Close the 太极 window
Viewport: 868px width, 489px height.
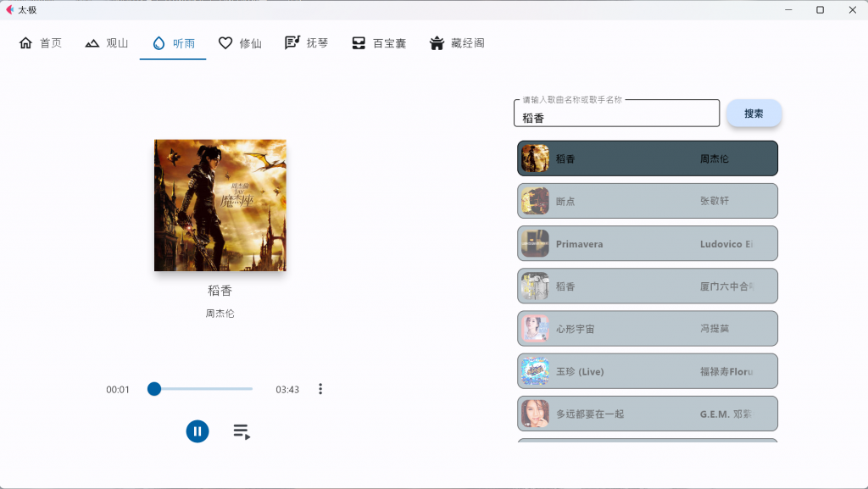pos(853,9)
